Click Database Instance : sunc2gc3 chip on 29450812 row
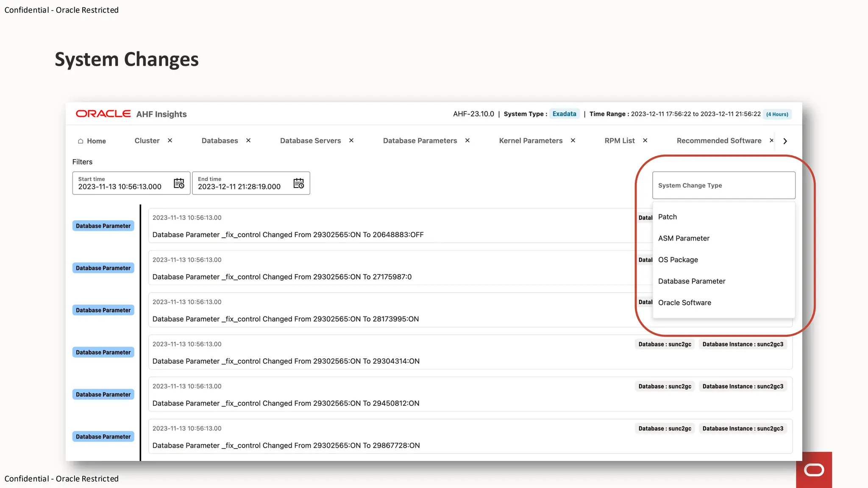Image resolution: width=868 pixels, height=488 pixels. pos(743,386)
